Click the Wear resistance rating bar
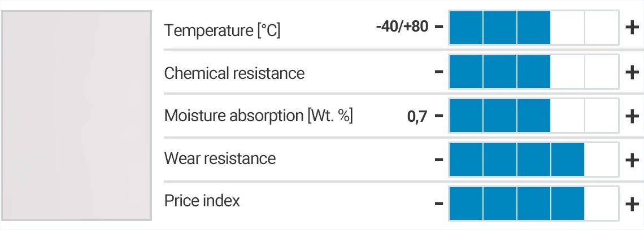Screen dimensions: 644x230 [534, 160]
